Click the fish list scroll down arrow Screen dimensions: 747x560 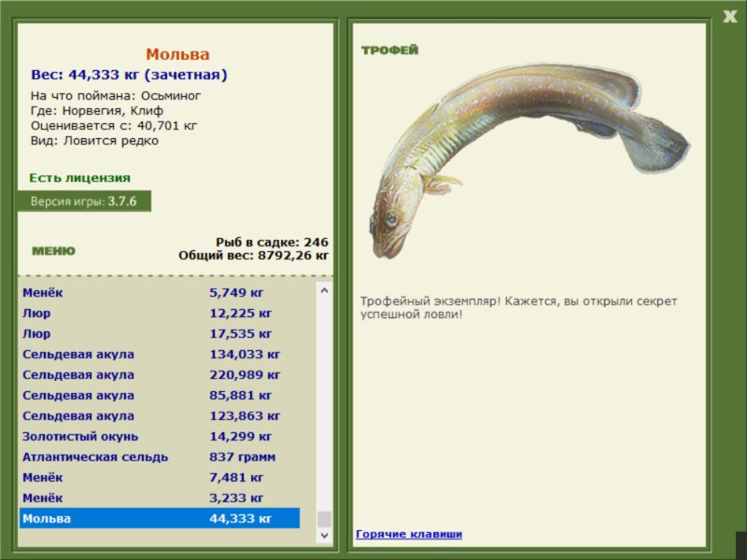pyautogui.click(x=324, y=535)
